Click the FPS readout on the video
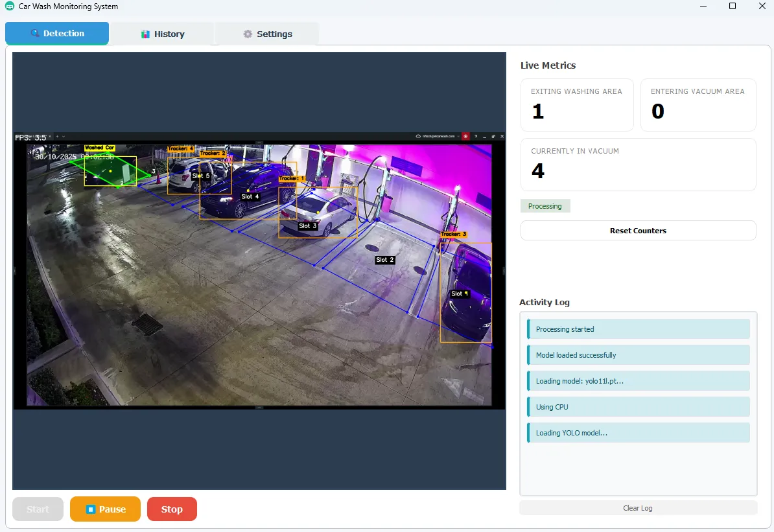Screen dimensions: 774x532 pyautogui.click(x=30, y=137)
